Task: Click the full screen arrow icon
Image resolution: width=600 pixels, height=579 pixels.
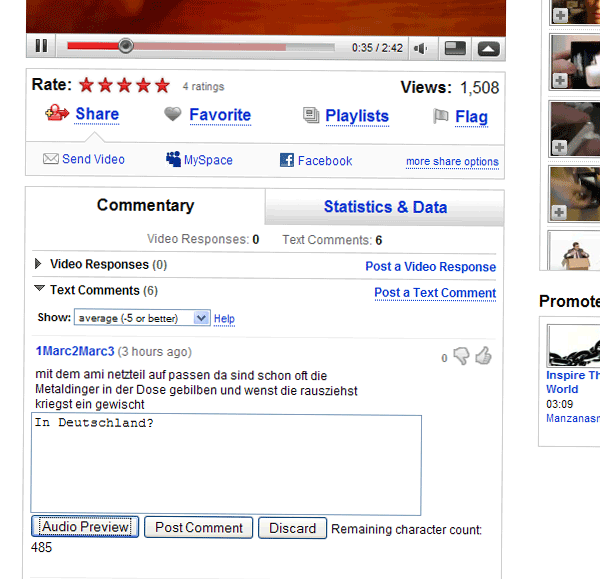Action: [x=487, y=47]
